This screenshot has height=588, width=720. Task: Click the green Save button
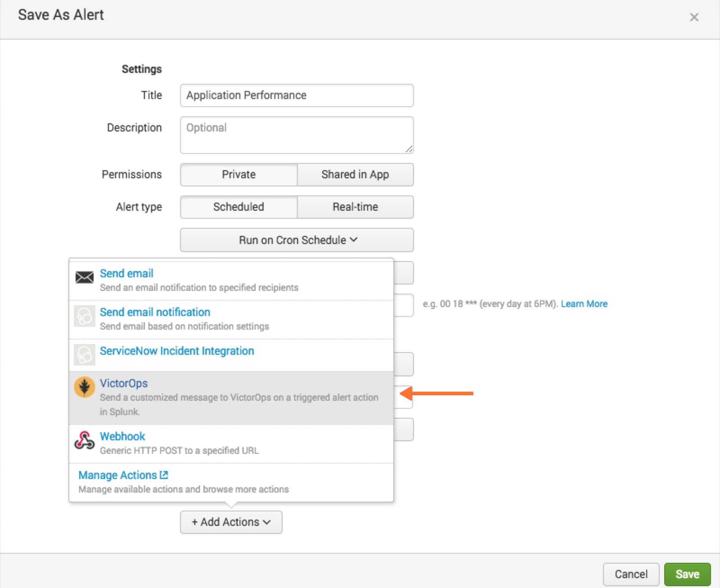tap(687, 574)
